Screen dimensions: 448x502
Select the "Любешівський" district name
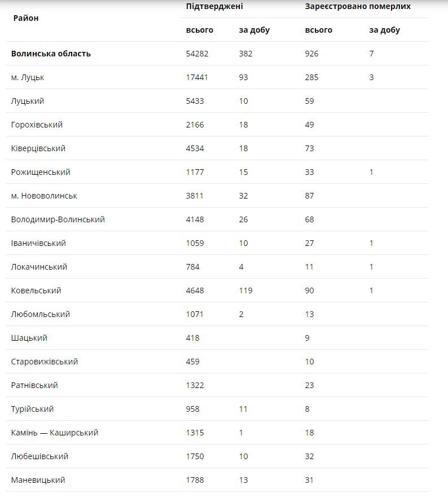(x=39, y=456)
